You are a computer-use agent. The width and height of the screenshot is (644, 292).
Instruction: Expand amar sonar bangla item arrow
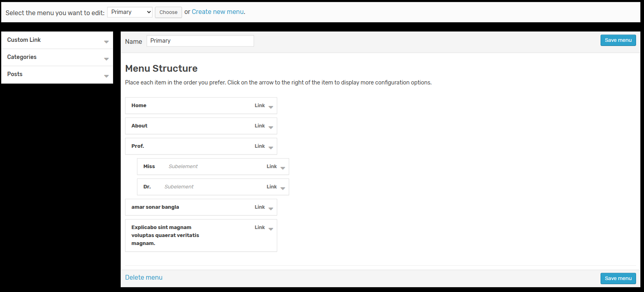pyautogui.click(x=271, y=208)
